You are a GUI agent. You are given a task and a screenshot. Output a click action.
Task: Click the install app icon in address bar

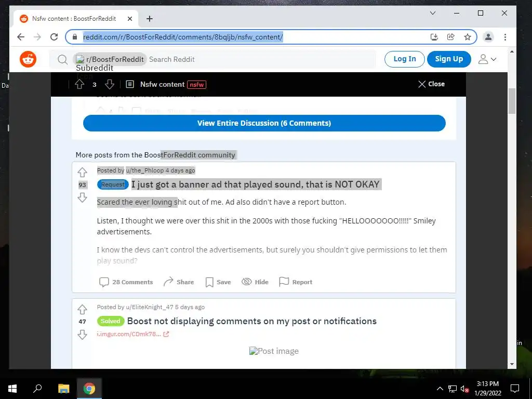click(434, 37)
